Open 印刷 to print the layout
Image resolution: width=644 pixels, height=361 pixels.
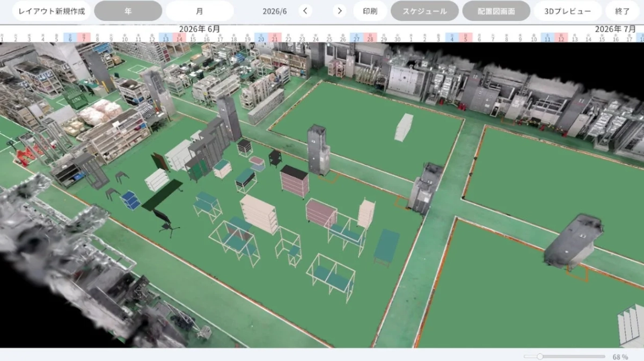point(370,11)
